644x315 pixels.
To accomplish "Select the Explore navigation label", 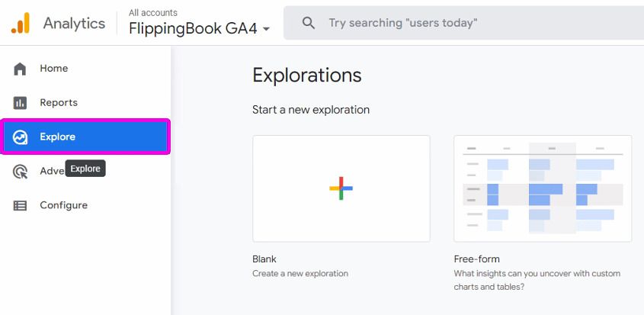I will coord(57,137).
